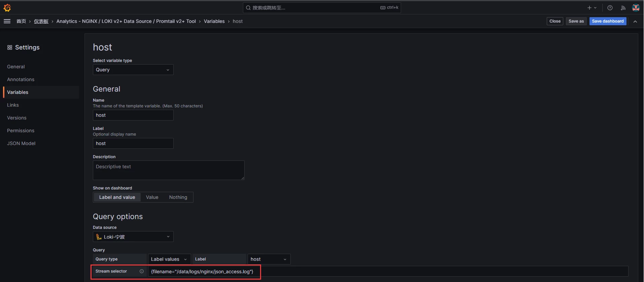
Task: Click the plus add-new icon
Action: click(x=589, y=8)
